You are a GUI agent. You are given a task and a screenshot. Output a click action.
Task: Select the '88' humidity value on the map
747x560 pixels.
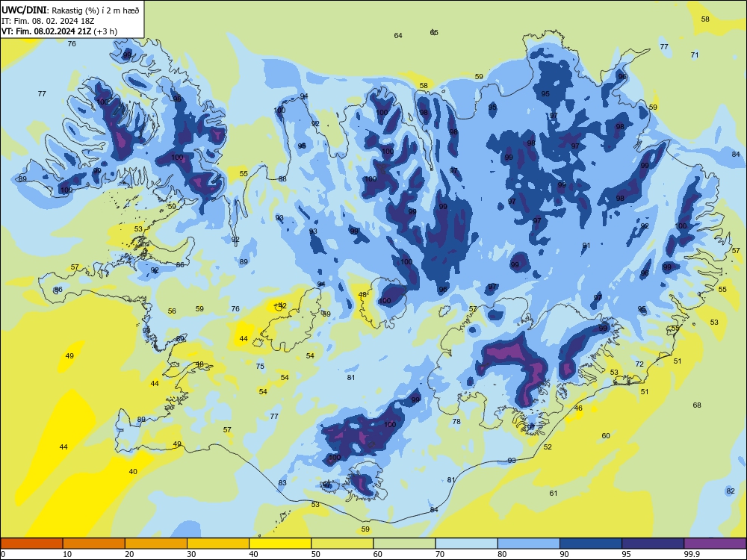(x=282, y=178)
